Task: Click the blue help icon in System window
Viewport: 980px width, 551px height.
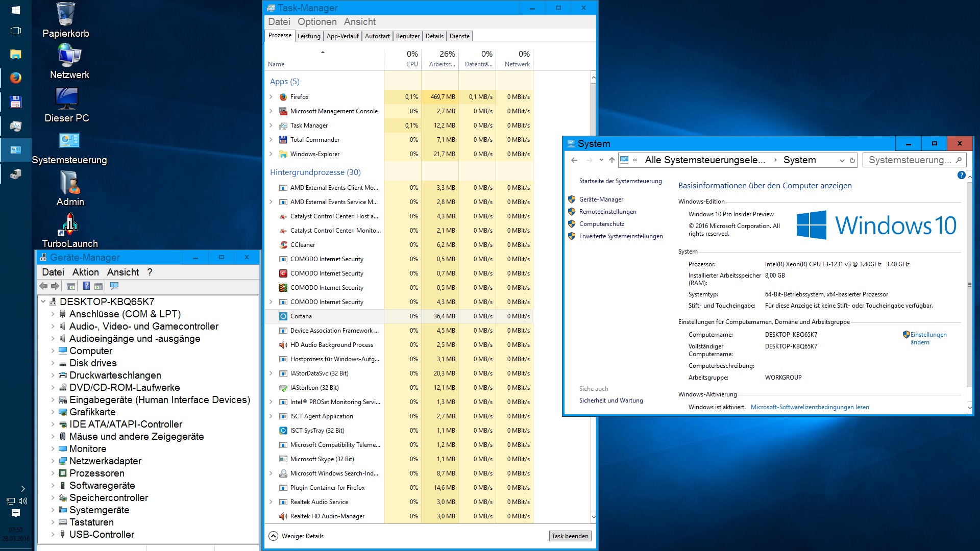Action: pyautogui.click(x=961, y=176)
